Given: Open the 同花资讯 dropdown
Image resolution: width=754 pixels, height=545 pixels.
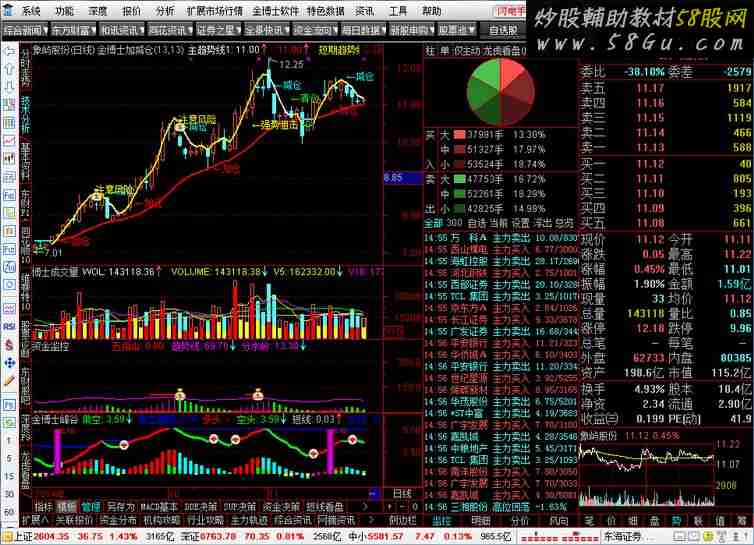Looking at the screenshot, I should pyautogui.click(x=170, y=30).
